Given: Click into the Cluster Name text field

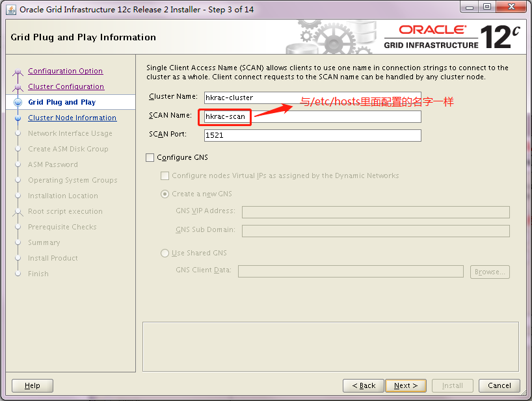Looking at the screenshot, I should pos(312,97).
